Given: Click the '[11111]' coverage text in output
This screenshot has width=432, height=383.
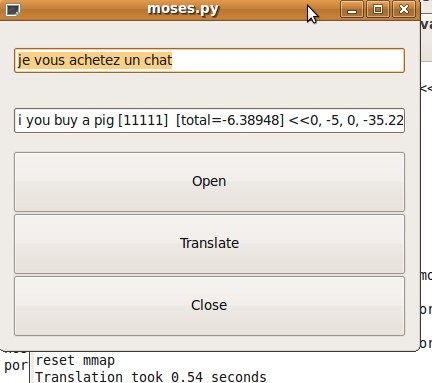Looking at the screenshot, I should (x=143, y=120).
